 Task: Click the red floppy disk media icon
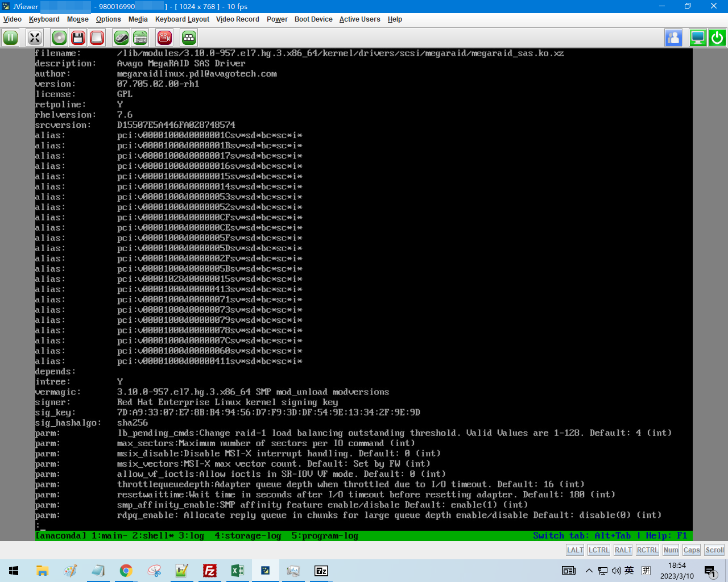click(78, 38)
